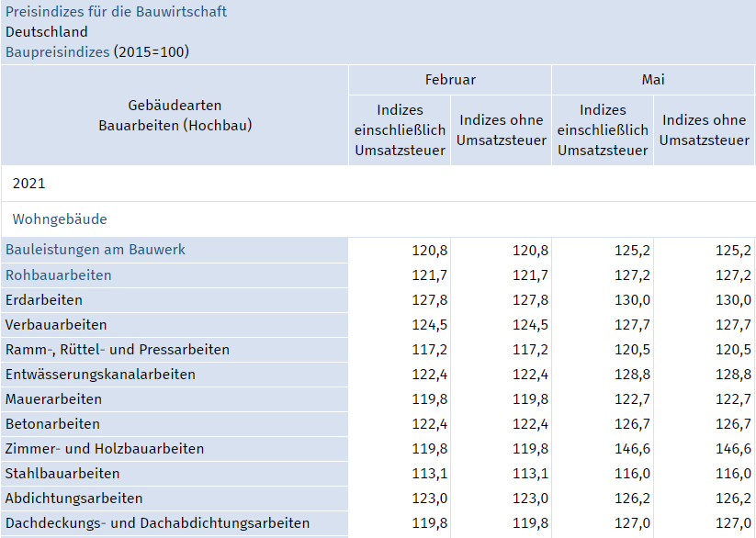756x538 pixels.
Task: Click the 2021 year row
Action: [x=29, y=184]
